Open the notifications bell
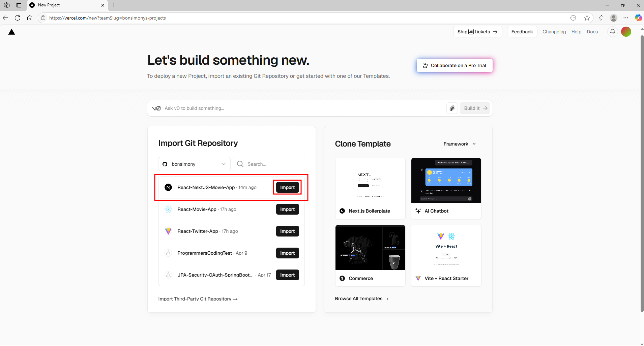The width and height of the screenshot is (644, 346). click(613, 32)
